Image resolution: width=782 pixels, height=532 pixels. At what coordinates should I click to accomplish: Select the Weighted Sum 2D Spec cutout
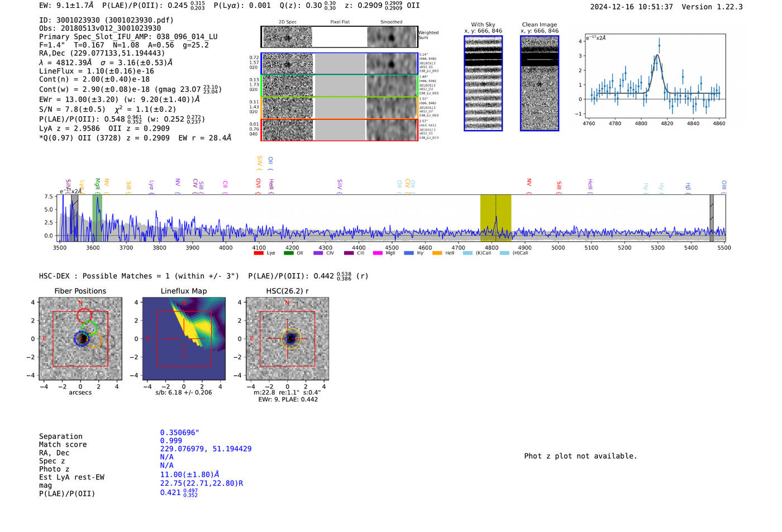point(288,37)
